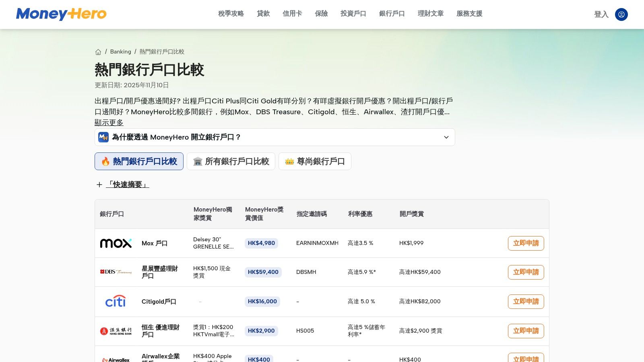
Task: Open the 貸款 menu
Action: click(x=263, y=14)
